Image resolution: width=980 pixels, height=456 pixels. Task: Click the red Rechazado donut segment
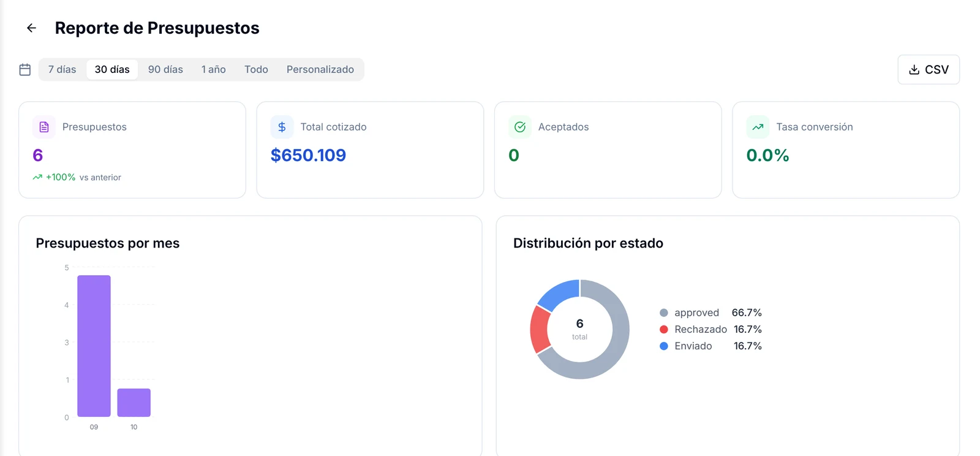(x=540, y=329)
